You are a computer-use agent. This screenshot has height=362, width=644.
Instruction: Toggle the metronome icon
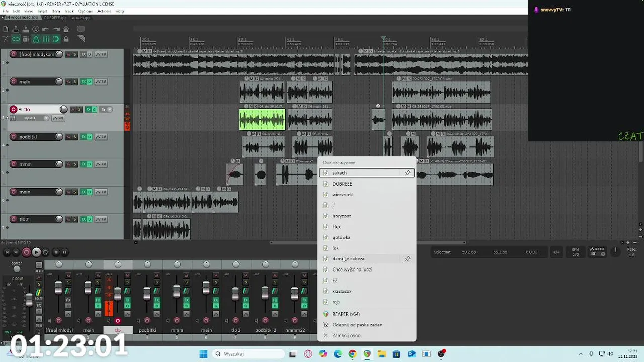[x=66, y=29]
